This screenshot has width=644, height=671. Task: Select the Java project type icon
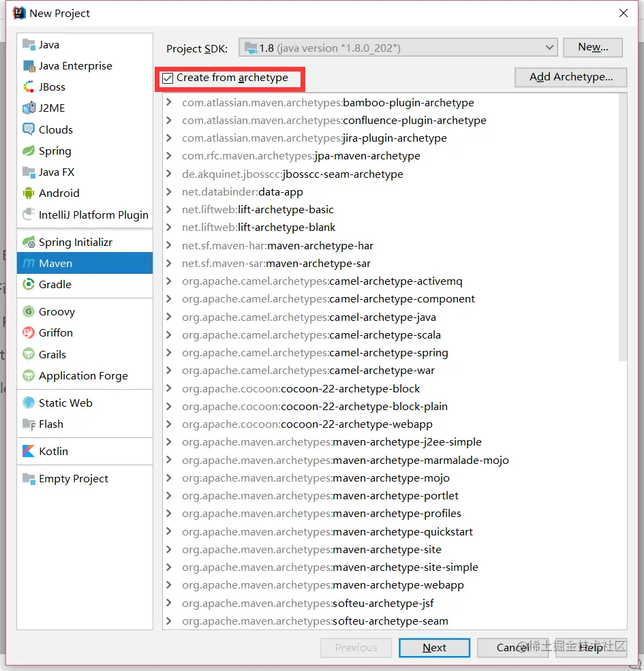pyautogui.click(x=29, y=44)
